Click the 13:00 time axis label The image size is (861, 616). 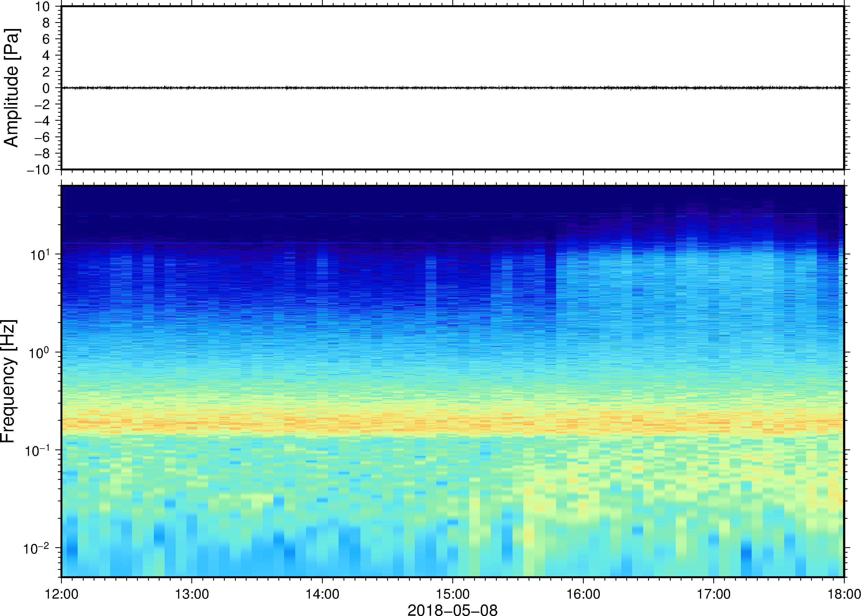click(192, 594)
